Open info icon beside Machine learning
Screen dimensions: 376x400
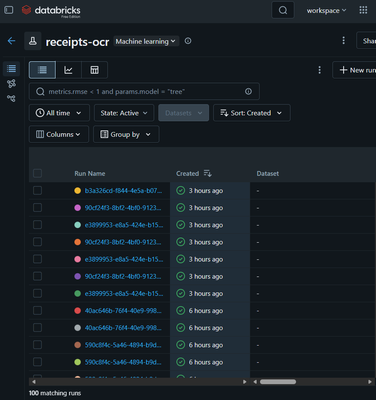[x=188, y=41]
